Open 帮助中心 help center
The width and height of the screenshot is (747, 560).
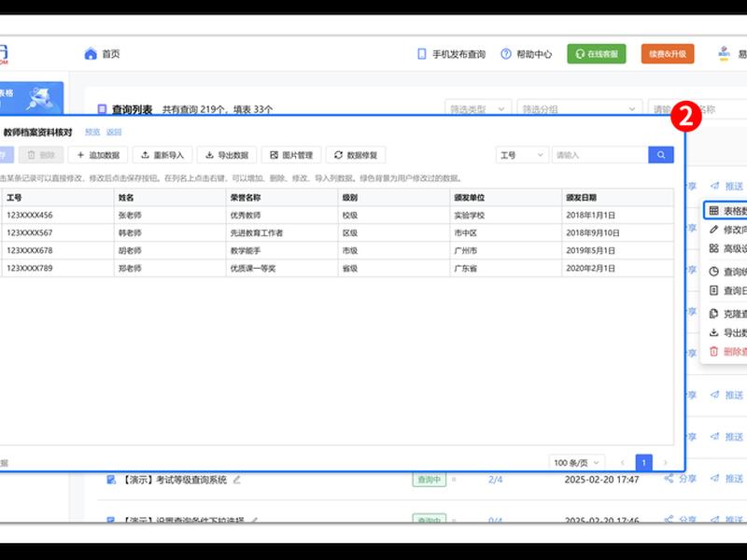527,54
